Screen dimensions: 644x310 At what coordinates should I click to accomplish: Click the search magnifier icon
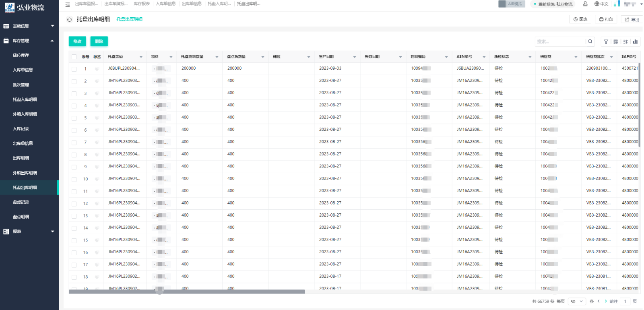tap(590, 41)
